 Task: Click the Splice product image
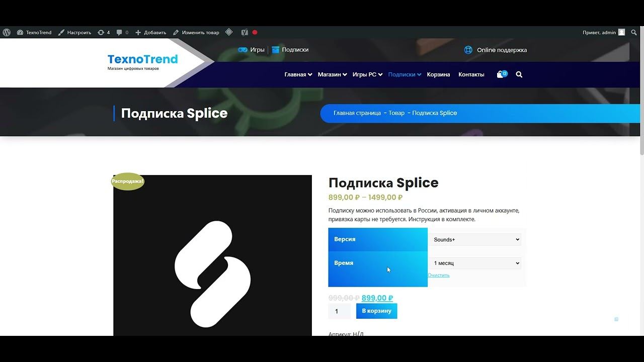point(212,255)
